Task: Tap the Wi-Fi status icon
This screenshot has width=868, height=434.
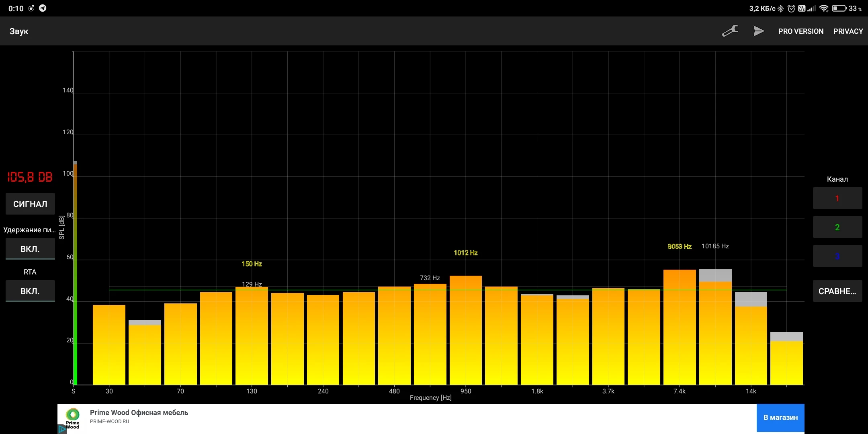Action: tap(824, 8)
